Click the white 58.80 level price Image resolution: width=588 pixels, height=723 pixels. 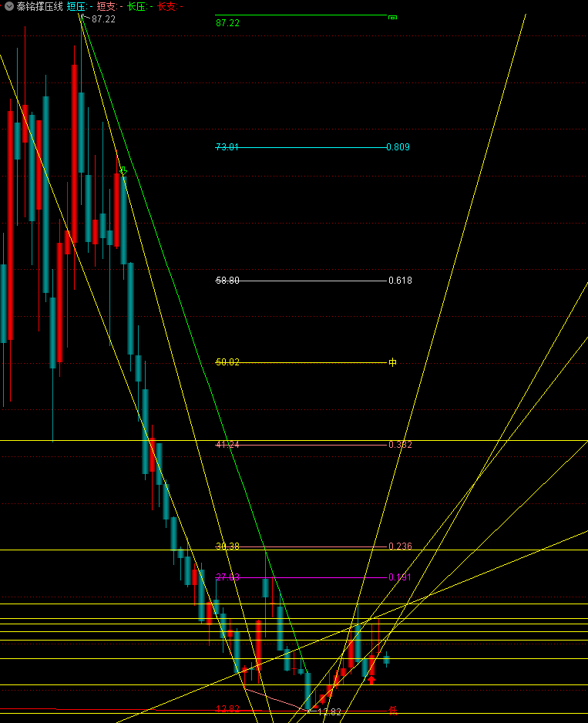click(x=227, y=281)
